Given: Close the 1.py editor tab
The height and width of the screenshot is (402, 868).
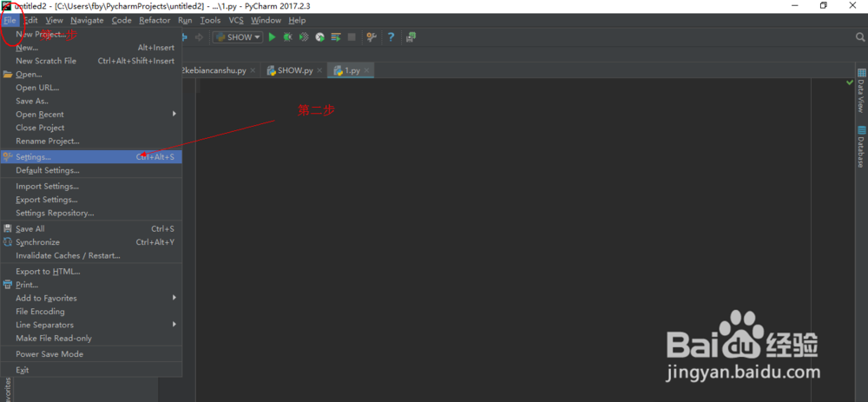Looking at the screenshot, I should point(366,71).
